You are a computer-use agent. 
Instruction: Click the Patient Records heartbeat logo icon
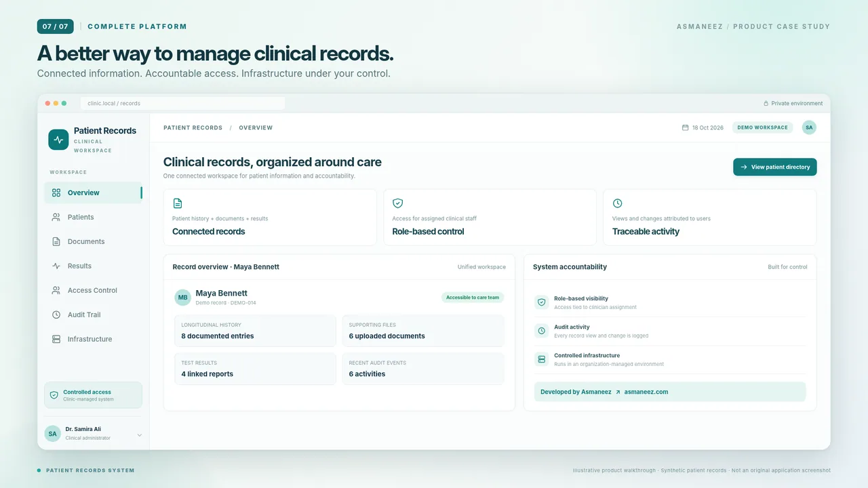[x=58, y=140]
